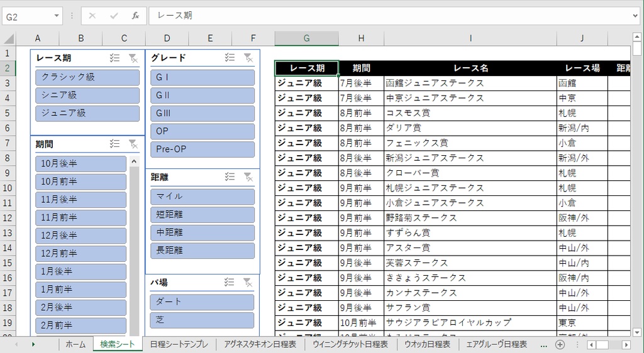This screenshot has width=644, height=353.
Task: Select 短距離 in 距離 slicer
Action: [x=203, y=214]
